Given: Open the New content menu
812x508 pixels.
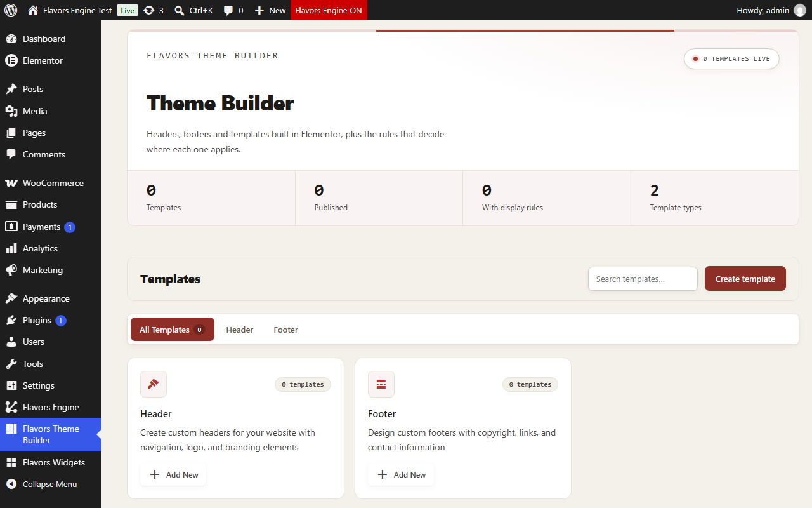Looking at the screenshot, I should (x=270, y=10).
